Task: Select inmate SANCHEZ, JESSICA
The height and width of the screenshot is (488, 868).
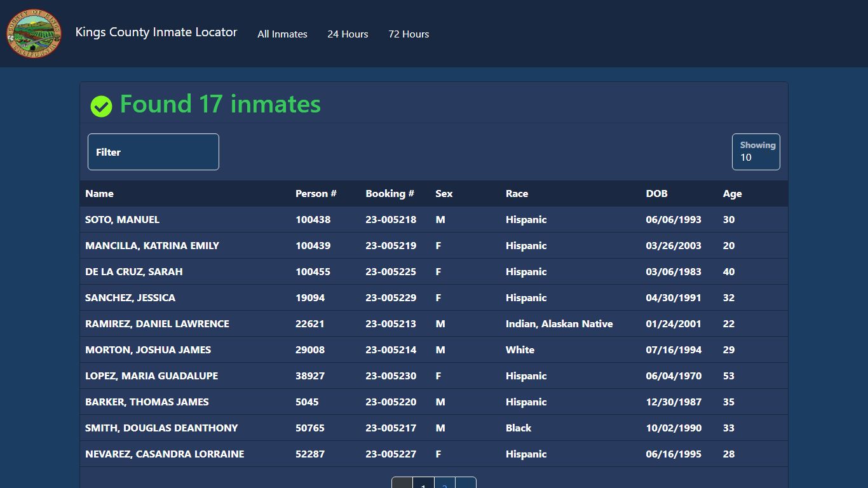Action: coord(130,298)
